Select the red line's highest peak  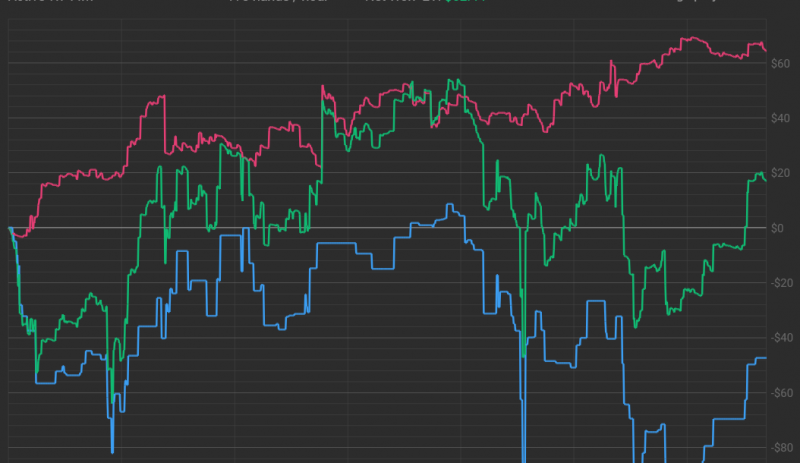point(688,39)
